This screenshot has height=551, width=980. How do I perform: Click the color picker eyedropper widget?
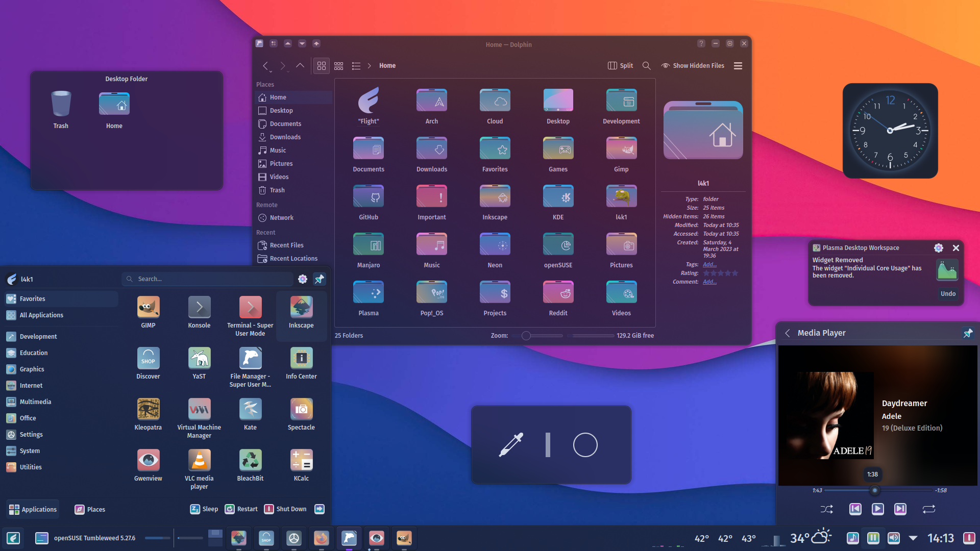click(511, 445)
